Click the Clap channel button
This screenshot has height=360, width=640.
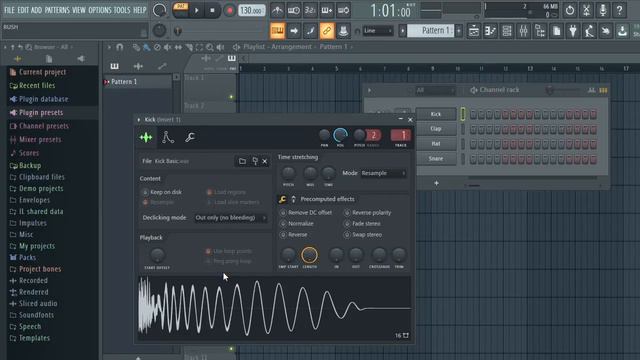click(x=436, y=129)
